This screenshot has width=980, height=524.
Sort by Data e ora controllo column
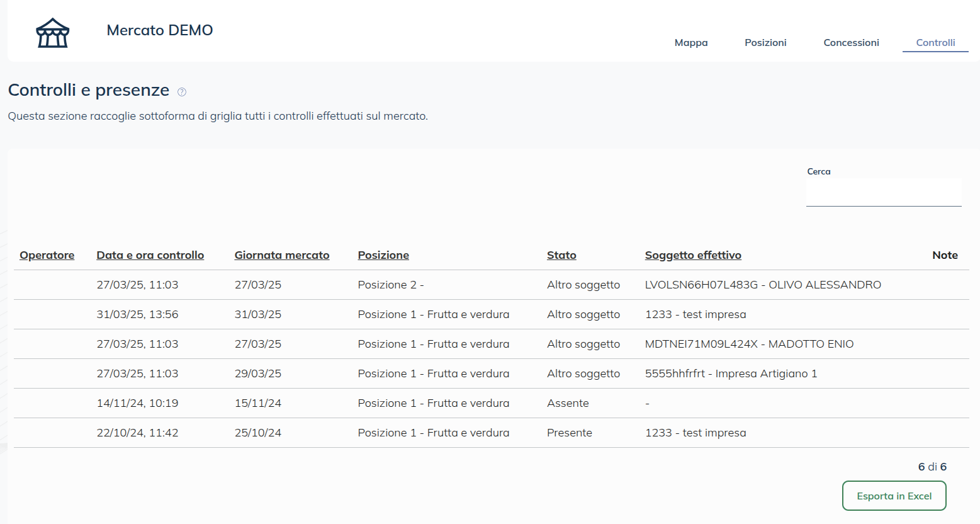click(x=150, y=255)
